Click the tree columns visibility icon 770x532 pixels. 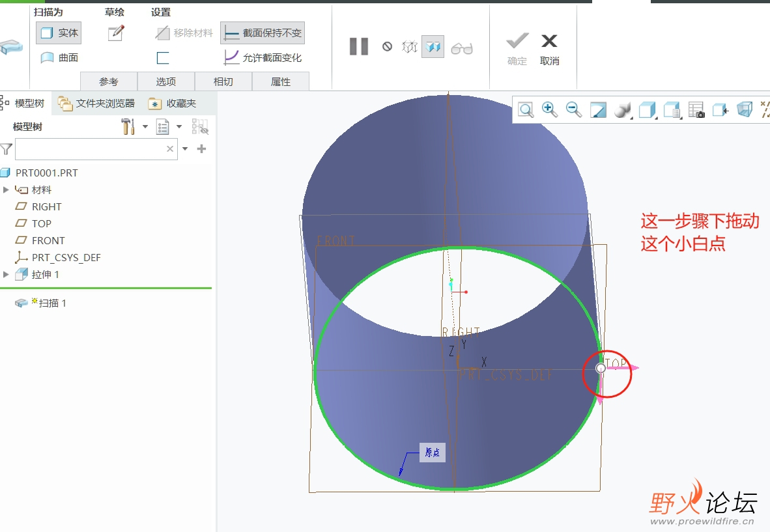[x=200, y=126]
